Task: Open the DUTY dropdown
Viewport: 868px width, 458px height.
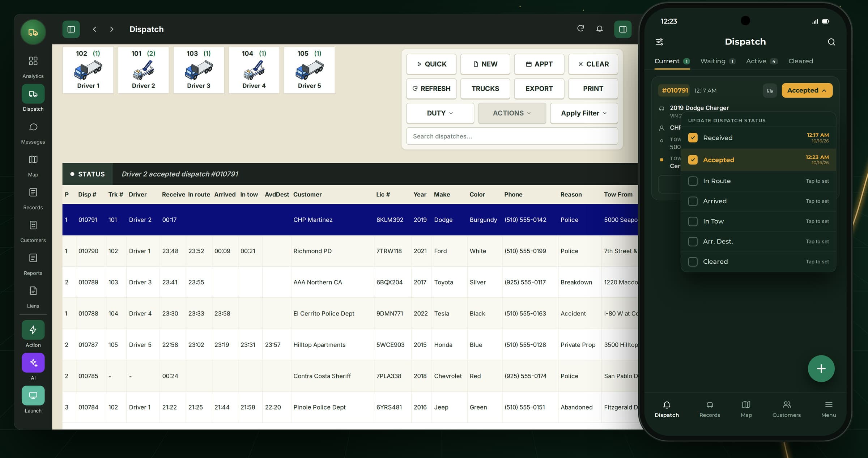Action: (x=440, y=113)
